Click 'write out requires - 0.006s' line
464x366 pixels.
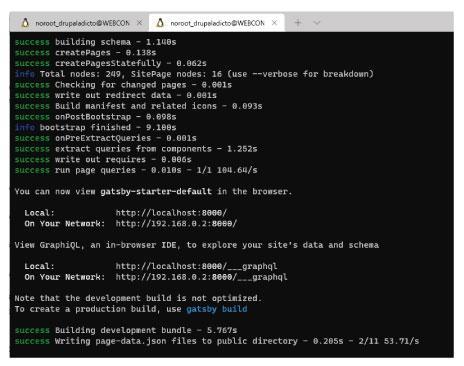103,159
